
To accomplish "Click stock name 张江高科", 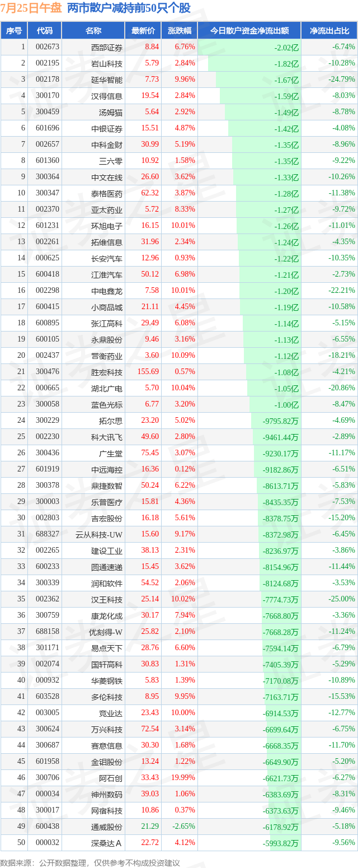I will coord(107,323).
